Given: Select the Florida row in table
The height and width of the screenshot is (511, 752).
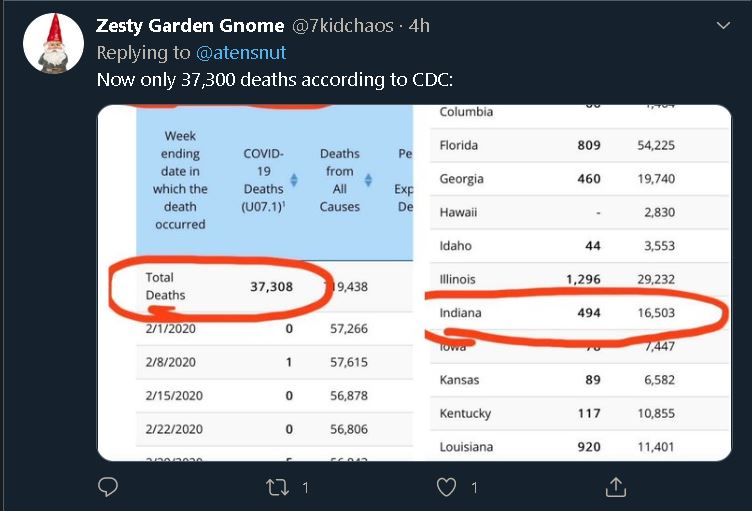Looking at the screenshot, I should click(579, 145).
